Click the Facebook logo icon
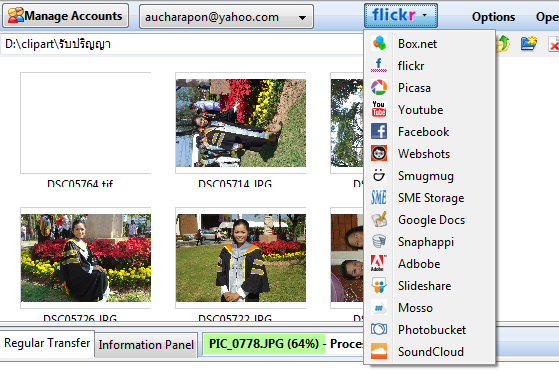The width and height of the screenshot is (559, 371). (379, 132)
